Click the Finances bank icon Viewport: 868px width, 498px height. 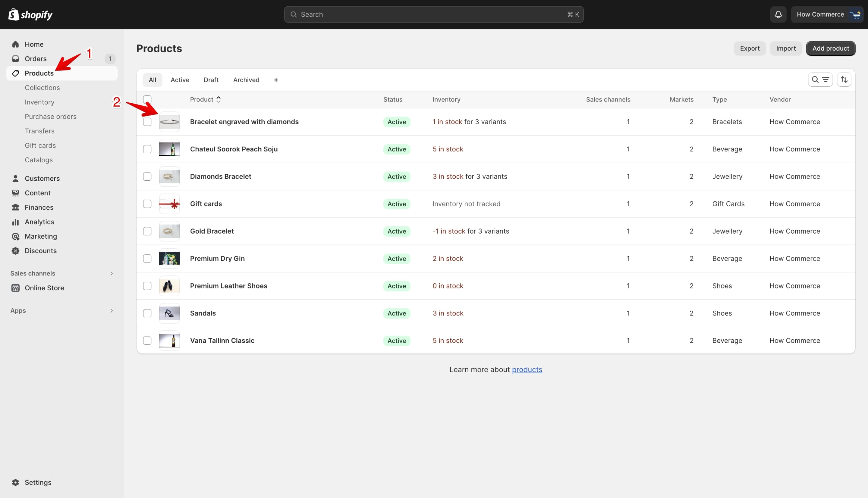coord(15,207)
